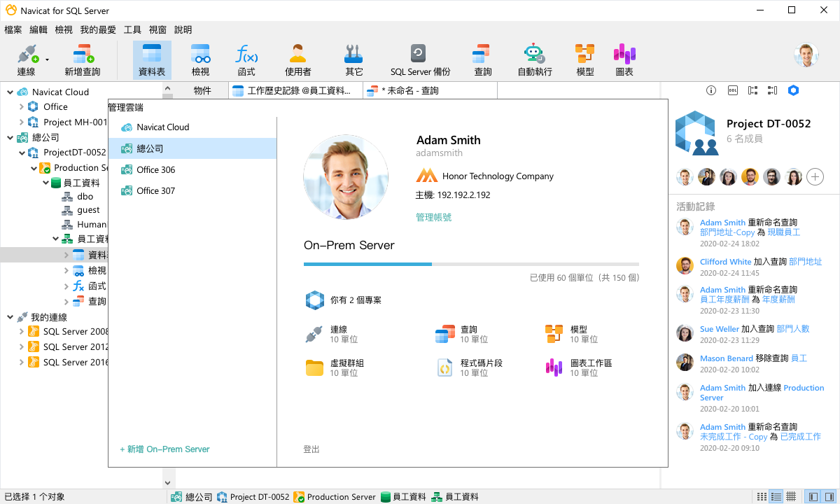Click Clifford White in the activity log
Screen dimensions: 840x504
[726, 262]
